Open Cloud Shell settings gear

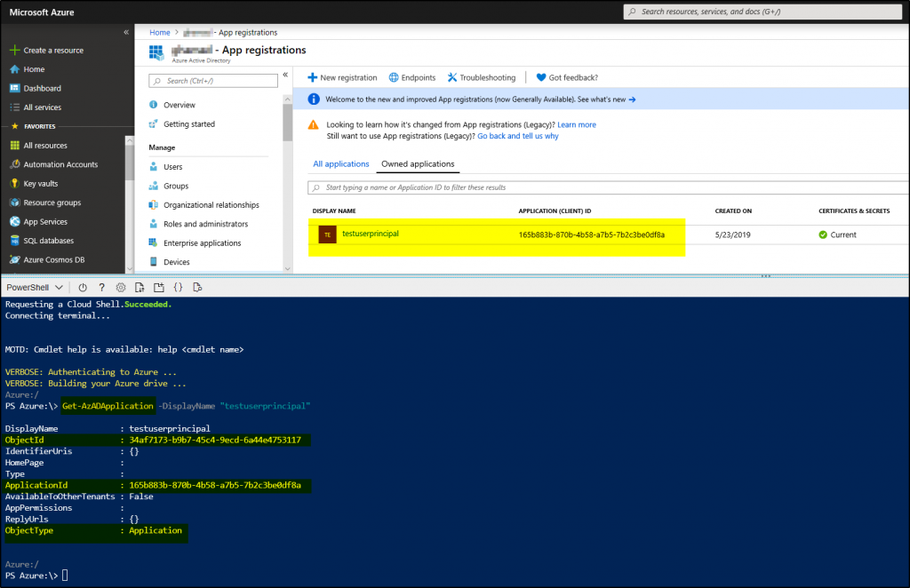121,287
